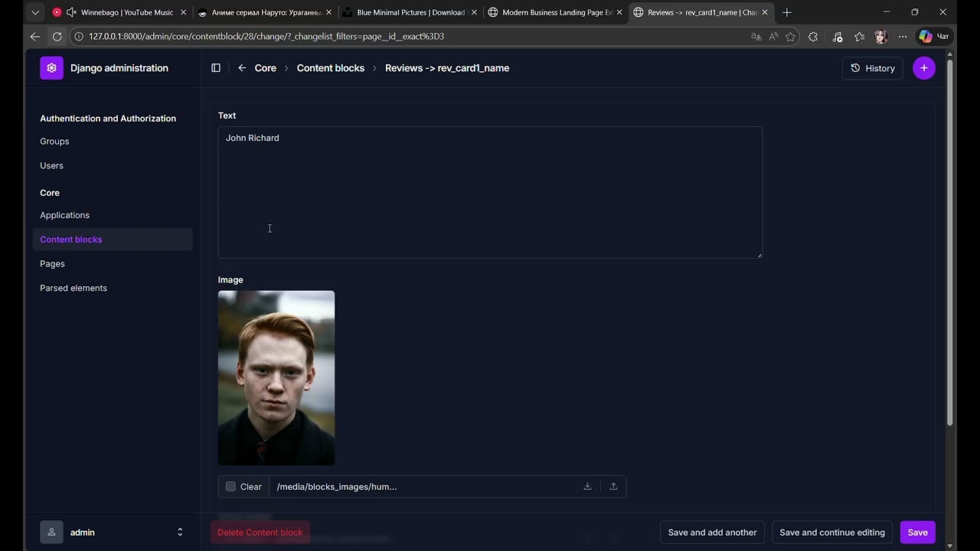Click the history clock icon
The width and height of the screenshot is (980, 551).
pos(856,68)
